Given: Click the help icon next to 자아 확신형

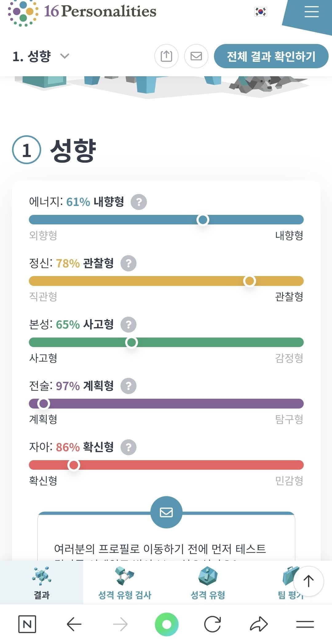Looking at the screenshot, I should click(x=128, y=447).
